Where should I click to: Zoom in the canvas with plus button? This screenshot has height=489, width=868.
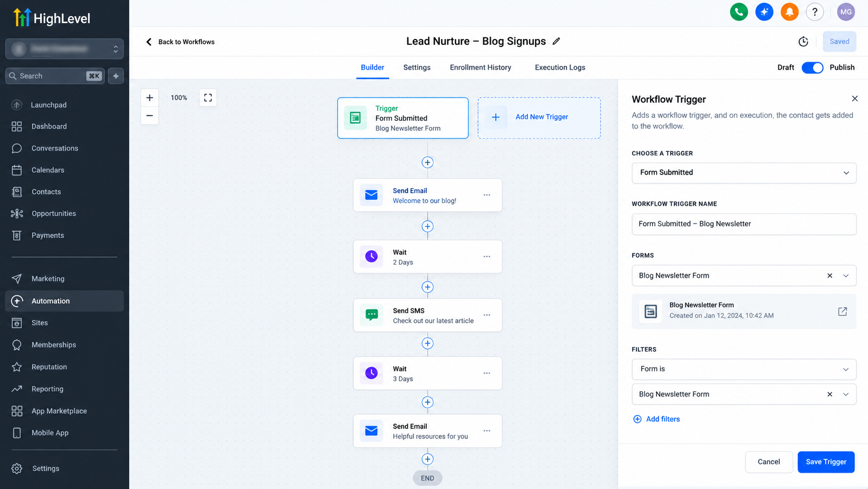point(150,98)
